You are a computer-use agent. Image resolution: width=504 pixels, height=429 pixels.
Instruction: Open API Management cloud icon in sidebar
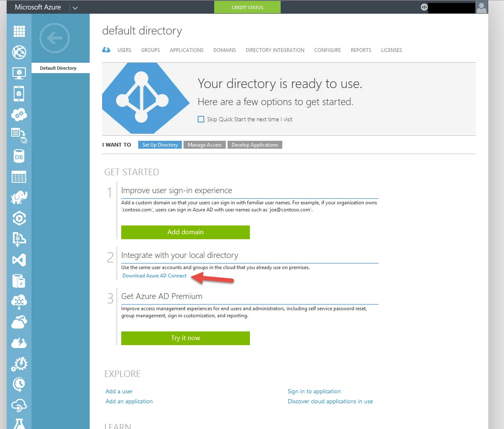[19, 405]
